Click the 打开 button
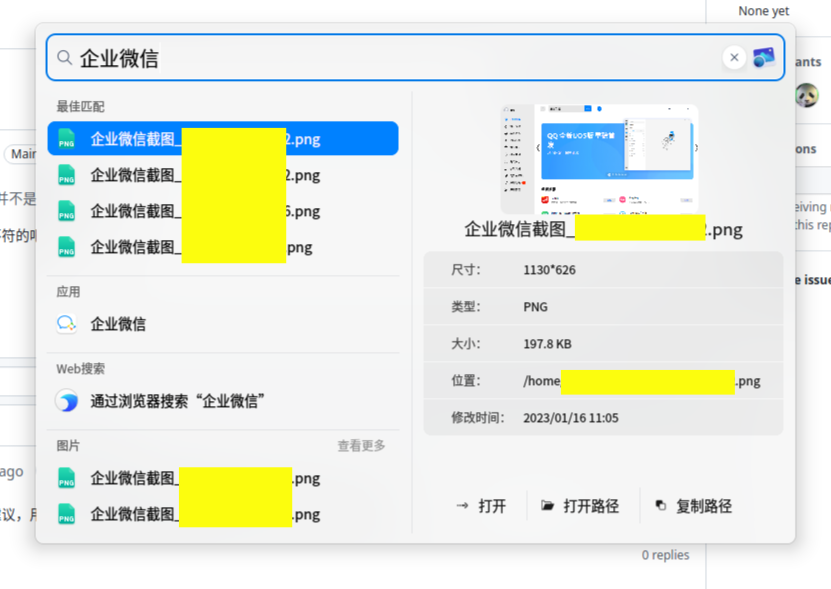Image resolution: width=831 pixels, height=589 pixels. (x=481, y=506)
